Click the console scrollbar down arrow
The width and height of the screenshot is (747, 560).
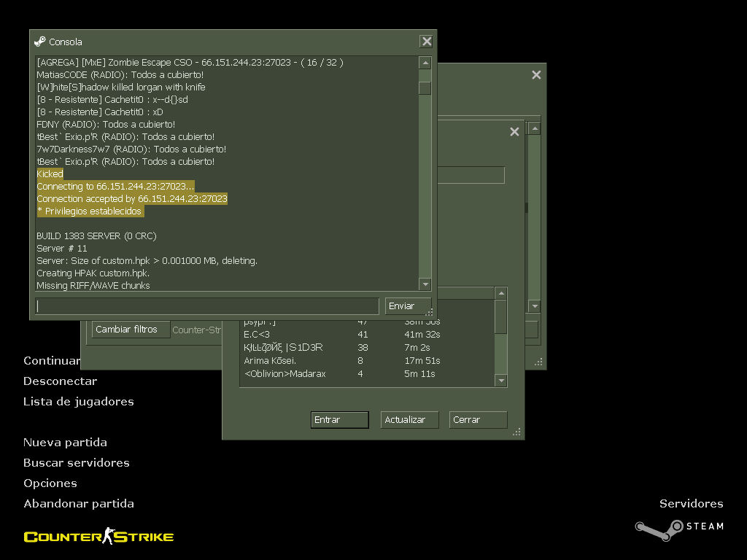tap(425, 284)
